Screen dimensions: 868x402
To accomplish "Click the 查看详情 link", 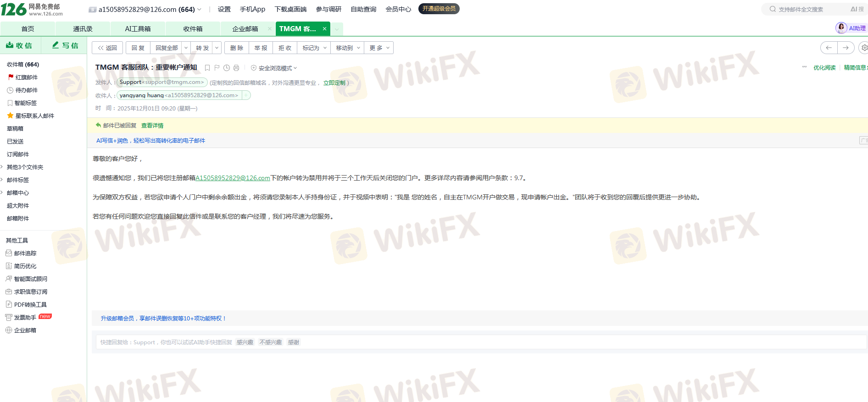I will click(152, 126).
